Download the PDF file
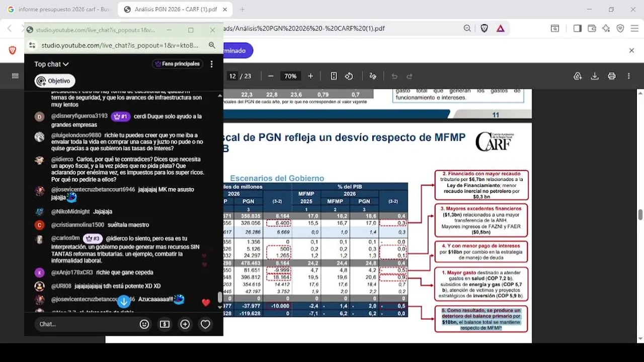The width and height of the screenshot is (644, 362). pos(595,76)
